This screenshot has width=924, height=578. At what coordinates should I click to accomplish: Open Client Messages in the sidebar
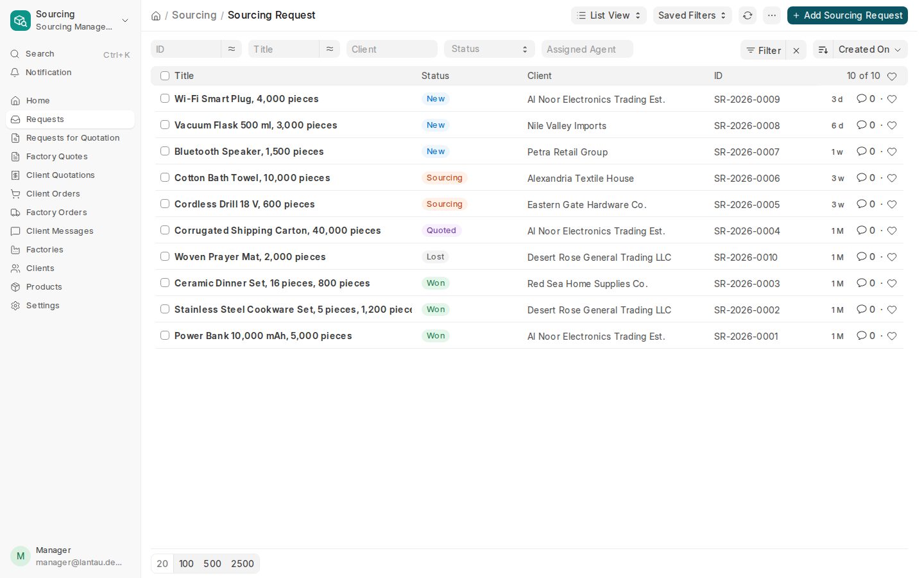pos(70,231)
